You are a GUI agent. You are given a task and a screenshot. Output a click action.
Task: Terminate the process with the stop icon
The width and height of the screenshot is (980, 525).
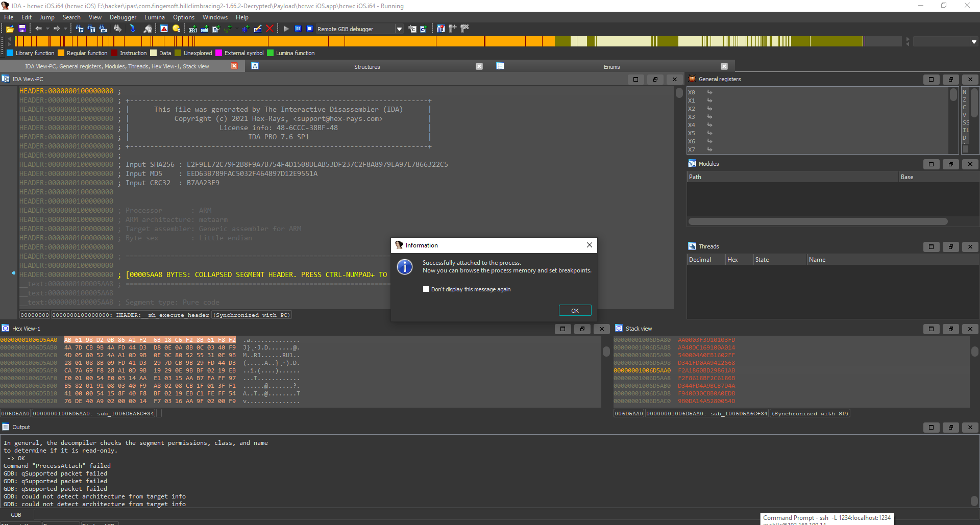(309, 29)
